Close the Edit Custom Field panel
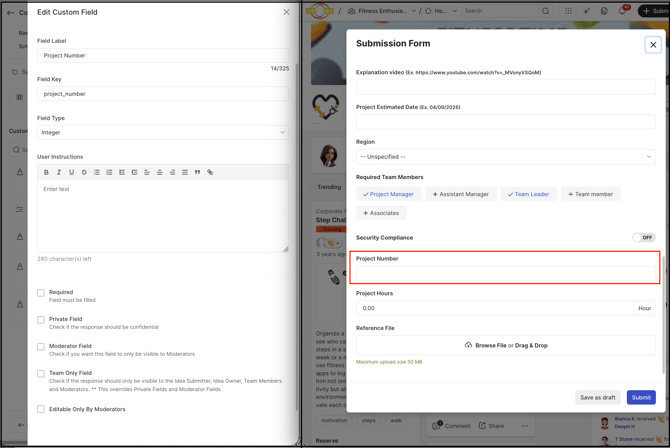Image resolution: width=670 pixels, height=448 pixels. [286, 12]
